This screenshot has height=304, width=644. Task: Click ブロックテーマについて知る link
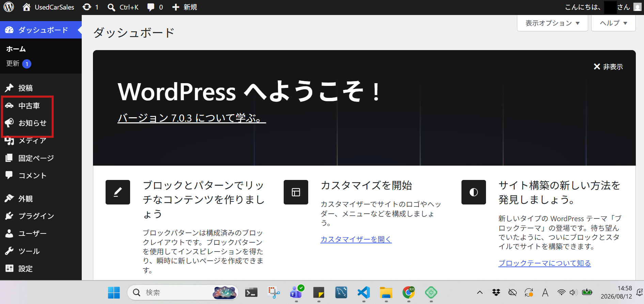[545, 263]
